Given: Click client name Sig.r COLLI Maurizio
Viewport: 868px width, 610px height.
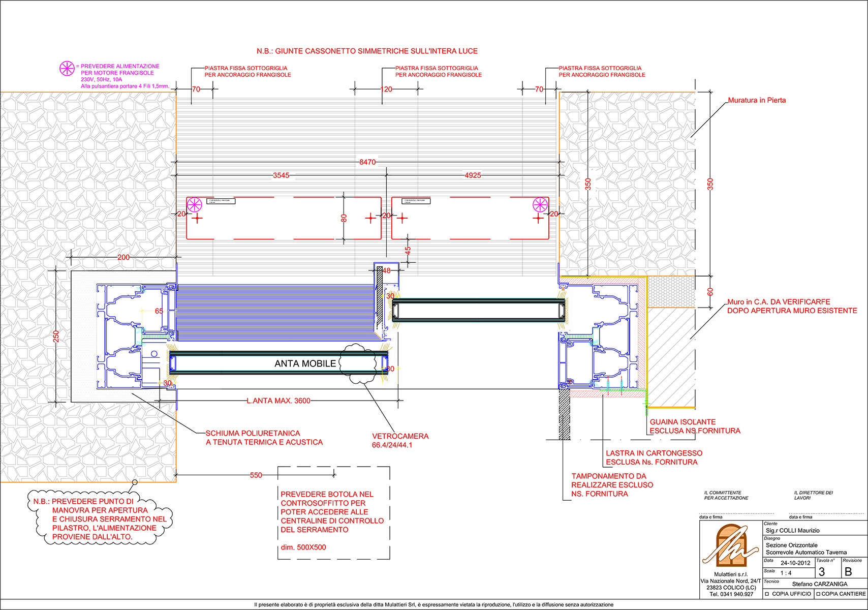Looking at the screenshot, I should click(x=793, y=530).
